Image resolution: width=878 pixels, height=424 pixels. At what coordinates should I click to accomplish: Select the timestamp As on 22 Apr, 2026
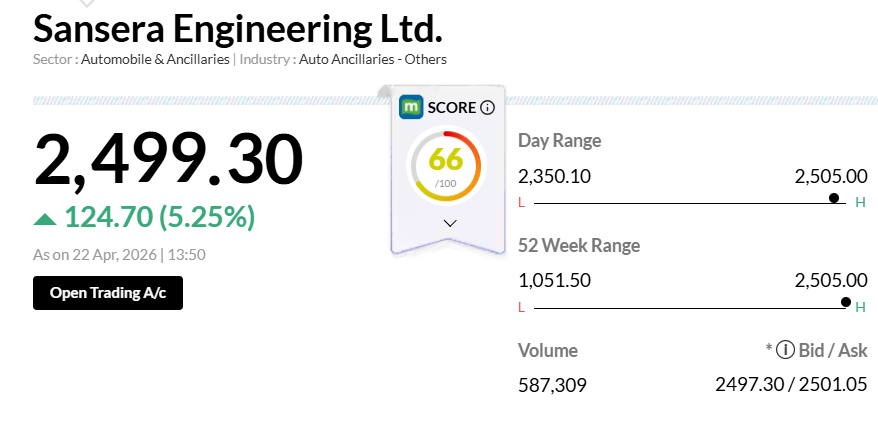pos(94,255)
